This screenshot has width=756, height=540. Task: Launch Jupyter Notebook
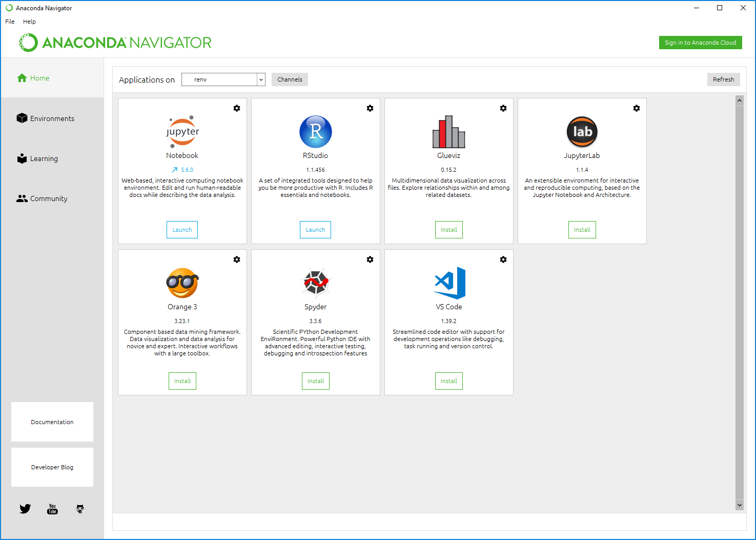tap(182, 230)
